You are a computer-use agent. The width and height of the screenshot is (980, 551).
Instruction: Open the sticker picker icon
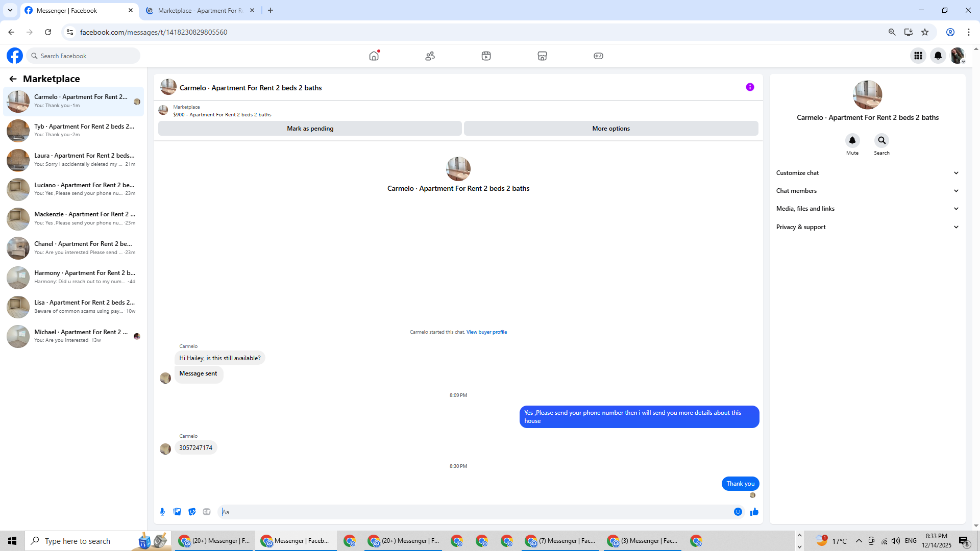tap(192, 512)
